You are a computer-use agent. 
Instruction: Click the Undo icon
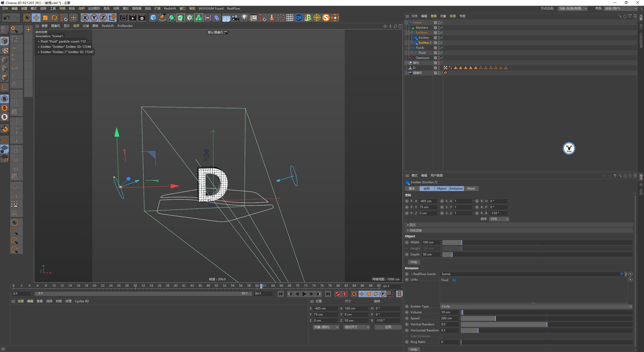7,18
